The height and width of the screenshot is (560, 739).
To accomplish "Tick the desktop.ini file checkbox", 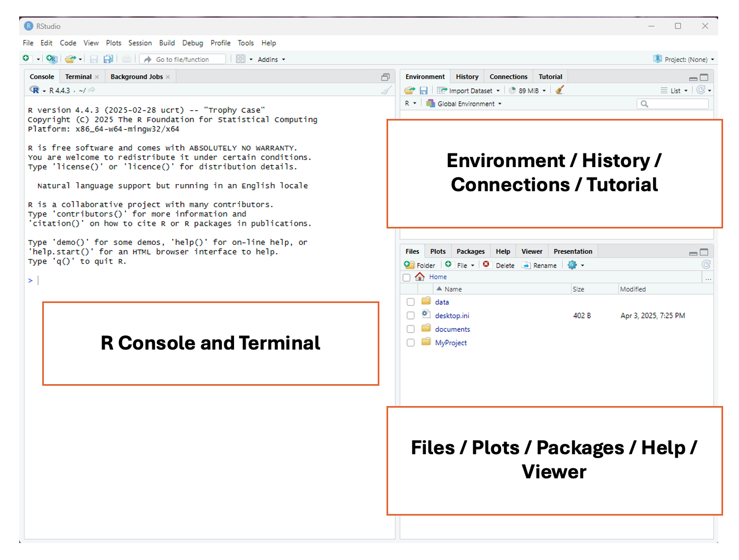I will (x=411, y=316).
